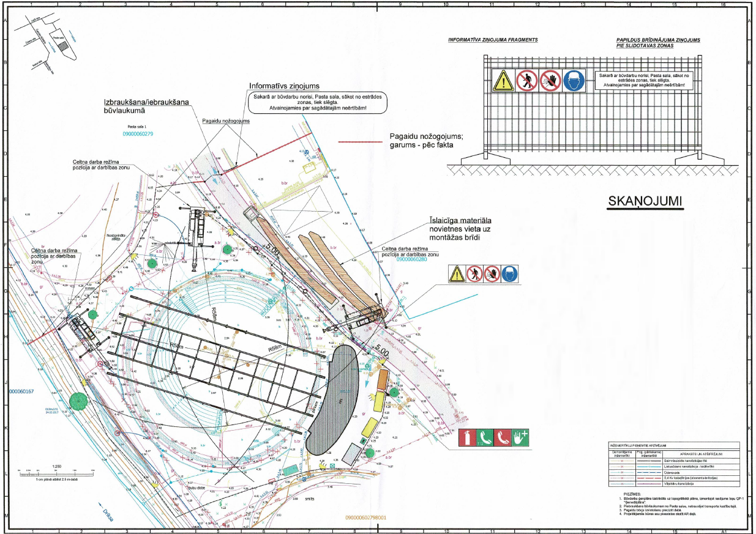The width and height of the screenshot is (756, 534).
Task: Click the blue hard hat sign on the fence
Action: click(x=574, y=81)
